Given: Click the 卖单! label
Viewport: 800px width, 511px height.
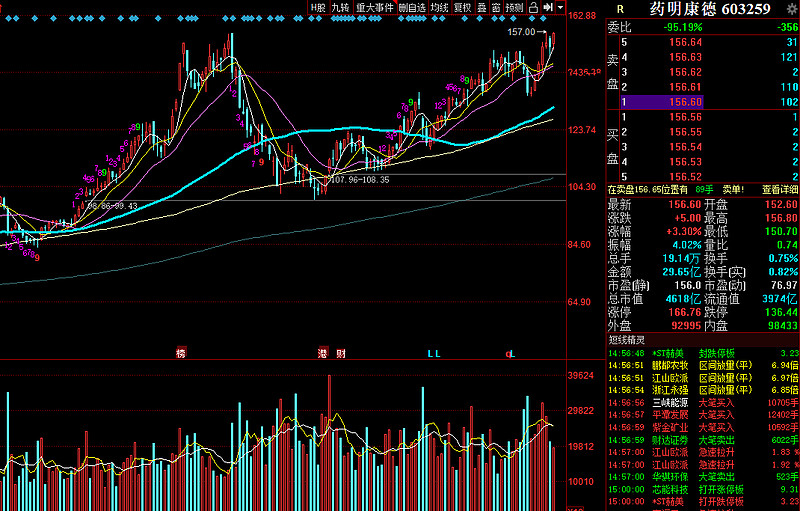Looking at the screenshot, I should [x=733, y=190].
